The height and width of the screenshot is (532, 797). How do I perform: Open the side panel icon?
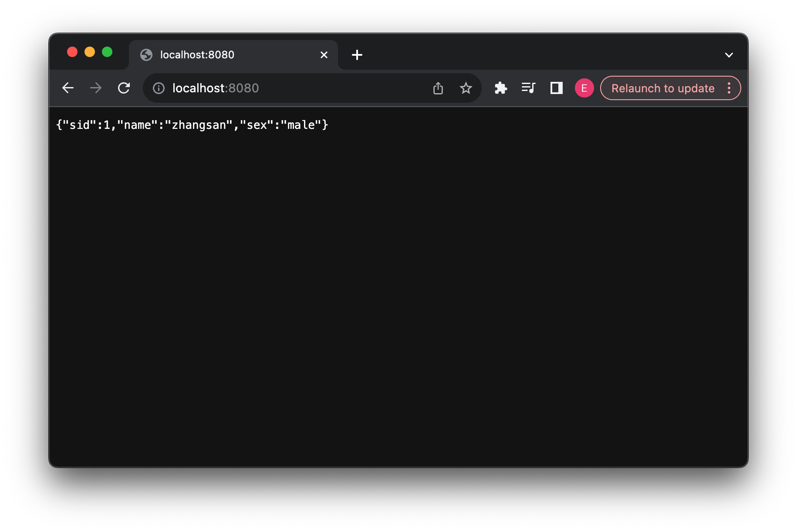tap(556, 88)
